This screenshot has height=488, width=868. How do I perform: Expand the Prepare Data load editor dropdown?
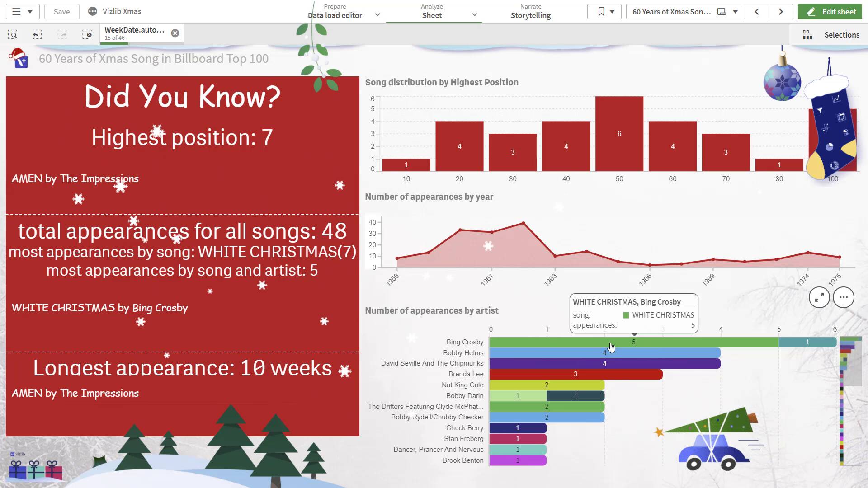(x=377, y=15)
